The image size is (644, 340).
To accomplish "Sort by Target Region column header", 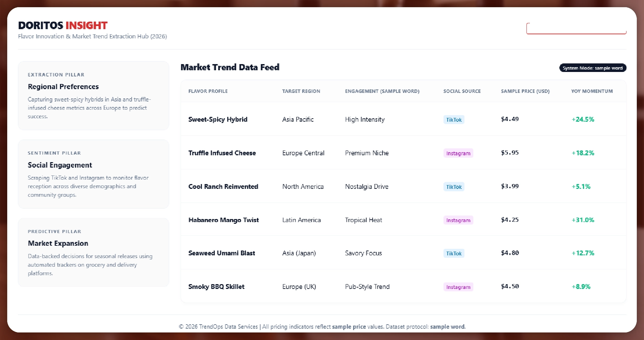I will click(301, 91).
